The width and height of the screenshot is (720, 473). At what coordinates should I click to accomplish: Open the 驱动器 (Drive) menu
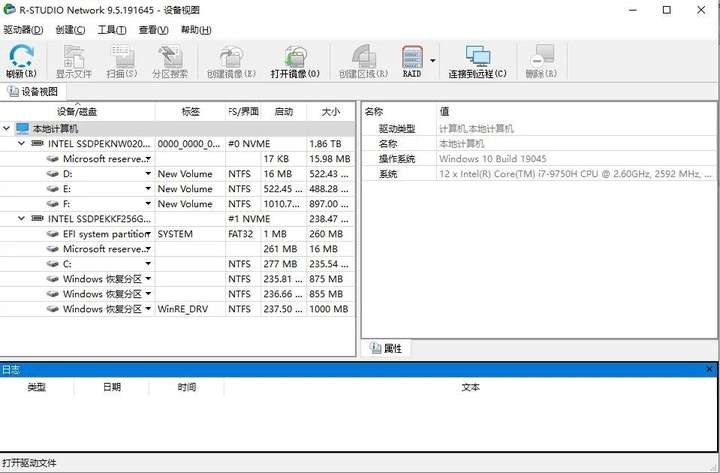point(23,30)
